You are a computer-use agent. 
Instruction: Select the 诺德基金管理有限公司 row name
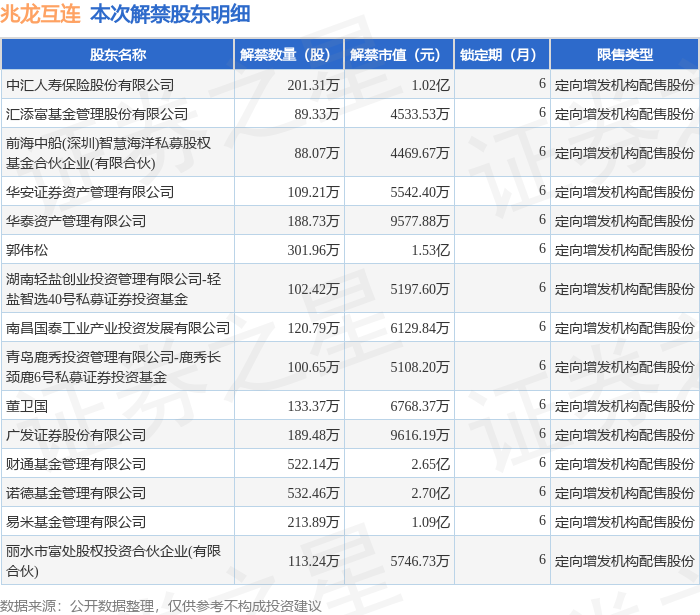point(76,493)
